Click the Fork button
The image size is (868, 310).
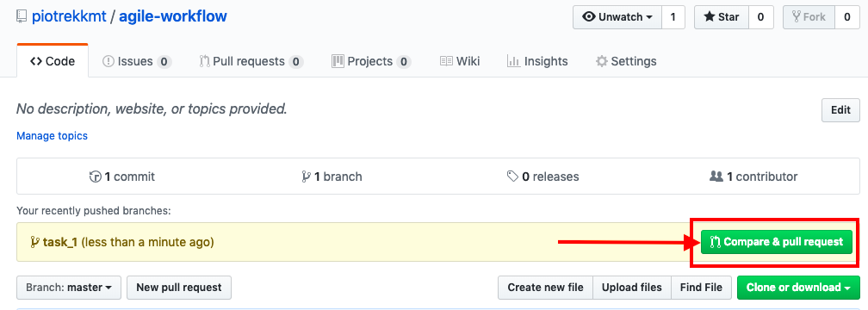click(x=809, y=17)
